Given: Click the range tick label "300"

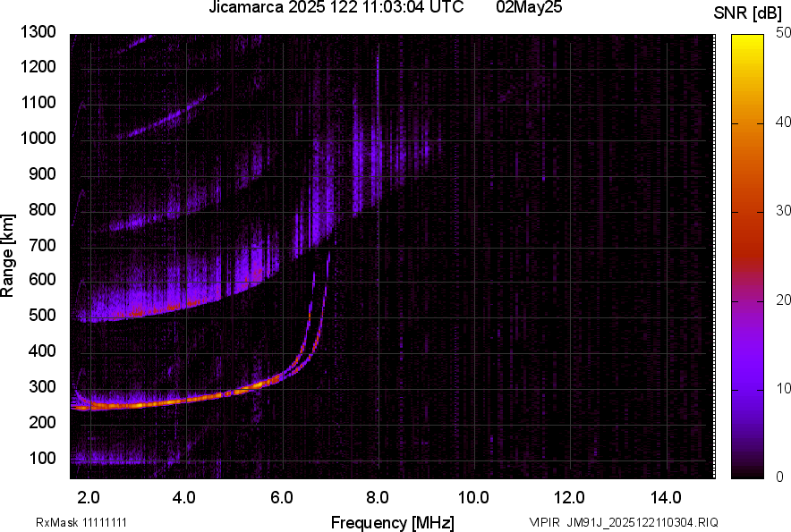Looking at the screenshot, I should (42, 387).
